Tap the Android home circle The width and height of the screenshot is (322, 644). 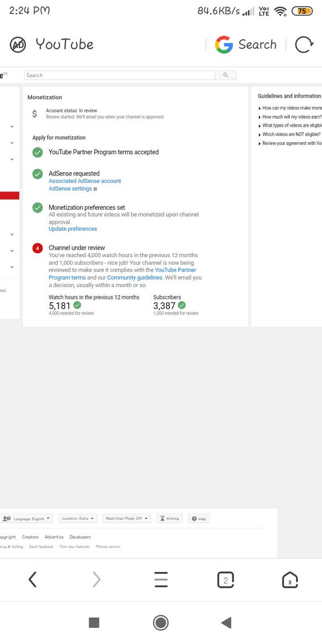point(160,623)
